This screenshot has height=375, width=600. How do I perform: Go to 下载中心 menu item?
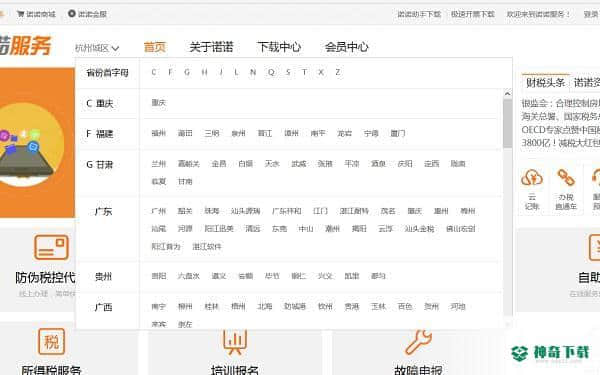click(279, 47)
